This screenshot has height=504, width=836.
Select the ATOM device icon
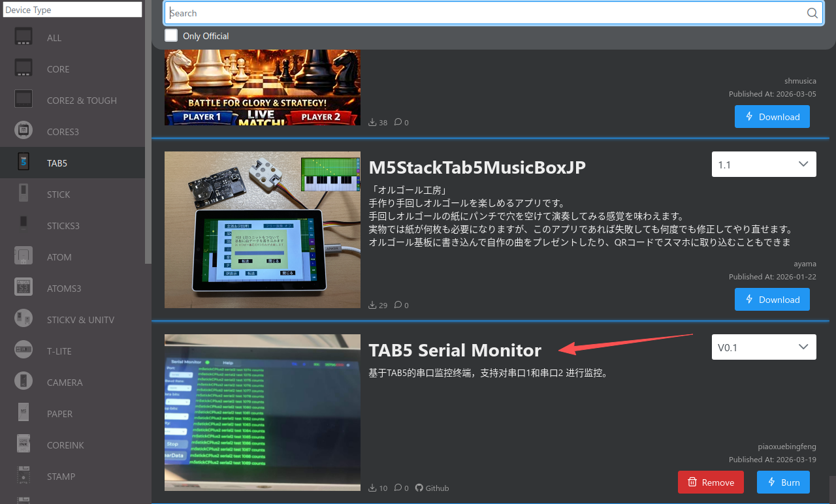coord(24,257)
